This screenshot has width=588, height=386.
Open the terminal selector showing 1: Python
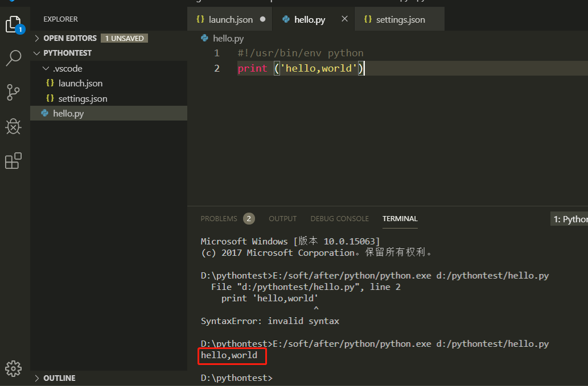(x=569, y=218)
